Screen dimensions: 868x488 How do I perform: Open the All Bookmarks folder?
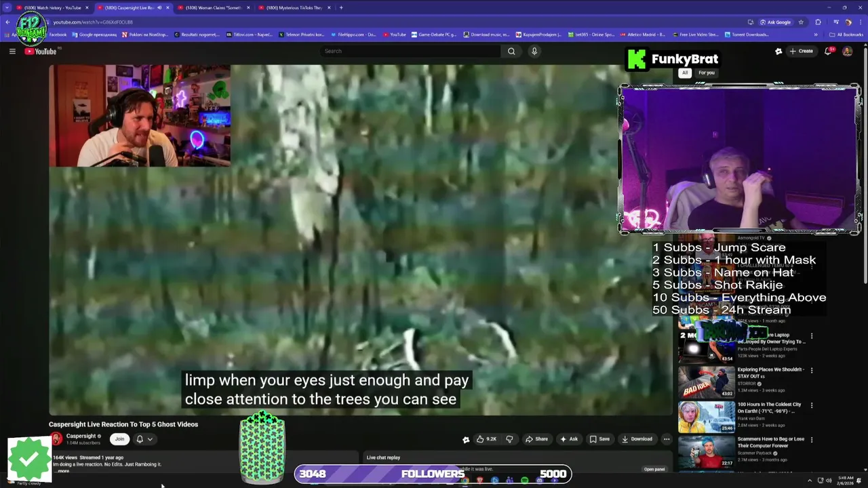(846, 35)
